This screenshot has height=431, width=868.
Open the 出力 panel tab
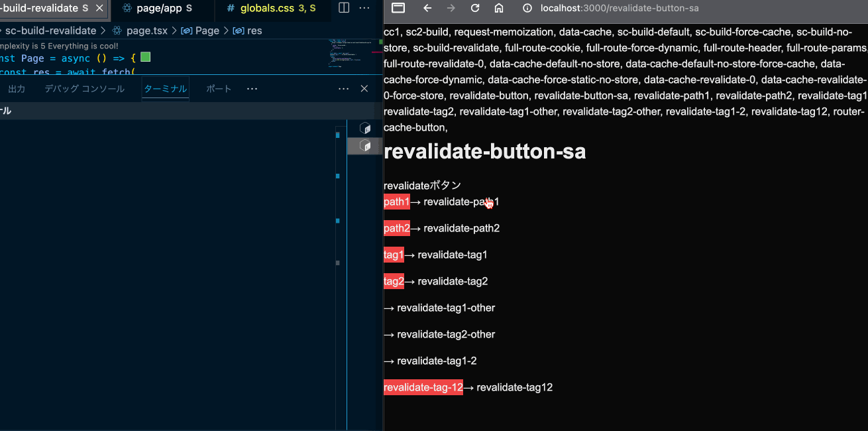[17, 89]
